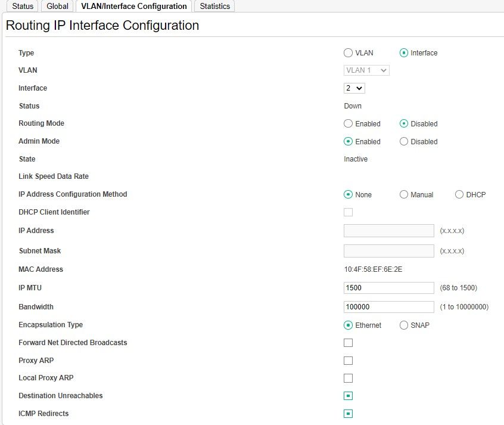Image resolution: width=504 pixels, height=425 pixels.
Task: Click the Routing IP Interface Configuration heading
Action: pos(102,26)
